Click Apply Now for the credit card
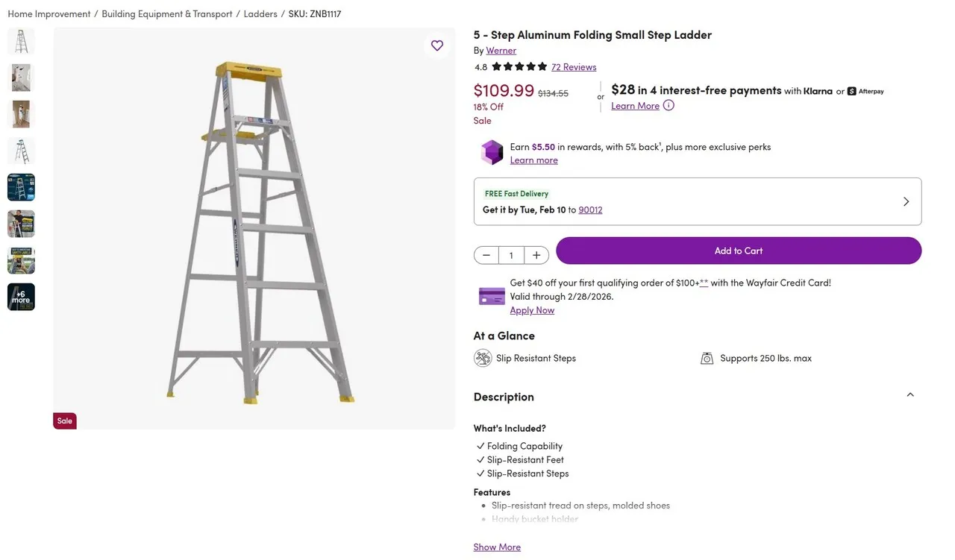955x560 pixels. coord(532,310)
